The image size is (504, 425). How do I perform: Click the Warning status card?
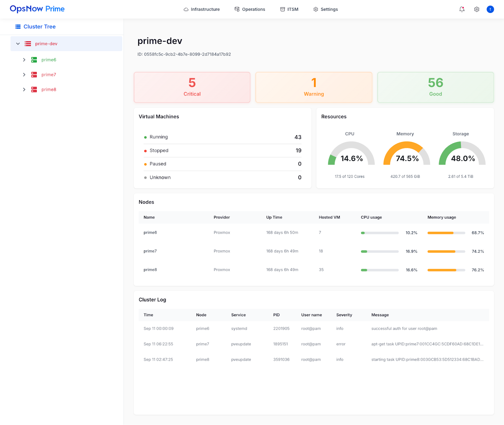tap(314, 87)
